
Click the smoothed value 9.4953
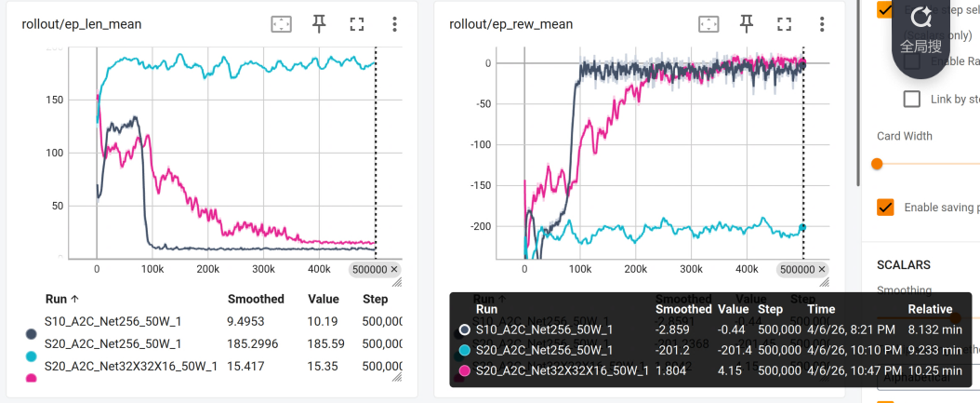pos(245,322)
